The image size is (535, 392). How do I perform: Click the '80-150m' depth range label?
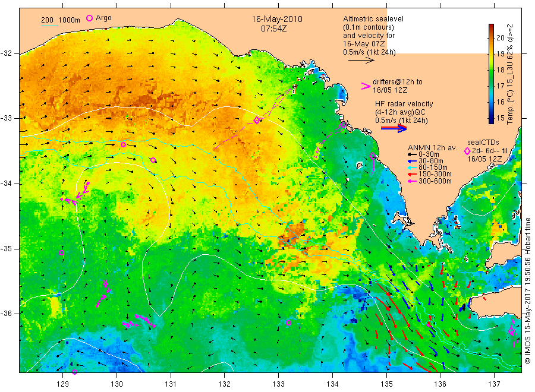[433, 167]
